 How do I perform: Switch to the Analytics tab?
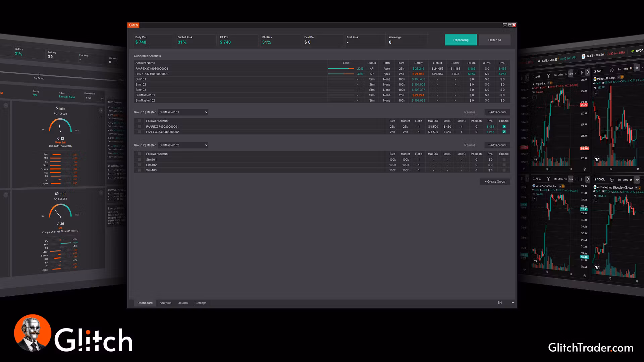click(x=165, y=303)
